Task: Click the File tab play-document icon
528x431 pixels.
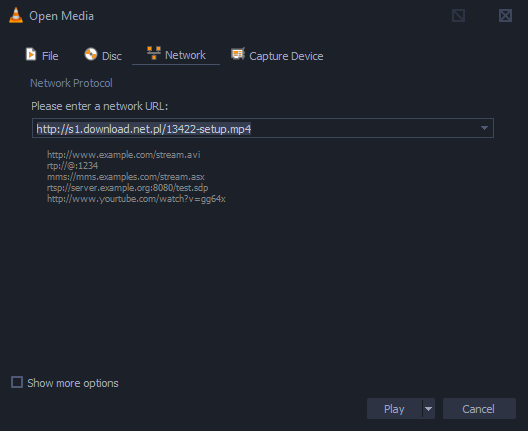Action: [x=31, y=54]
